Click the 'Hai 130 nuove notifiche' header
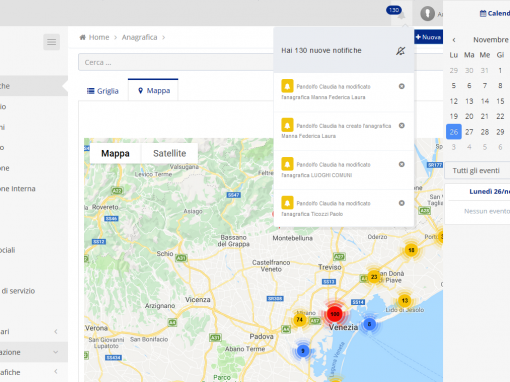 pos(321,51)
